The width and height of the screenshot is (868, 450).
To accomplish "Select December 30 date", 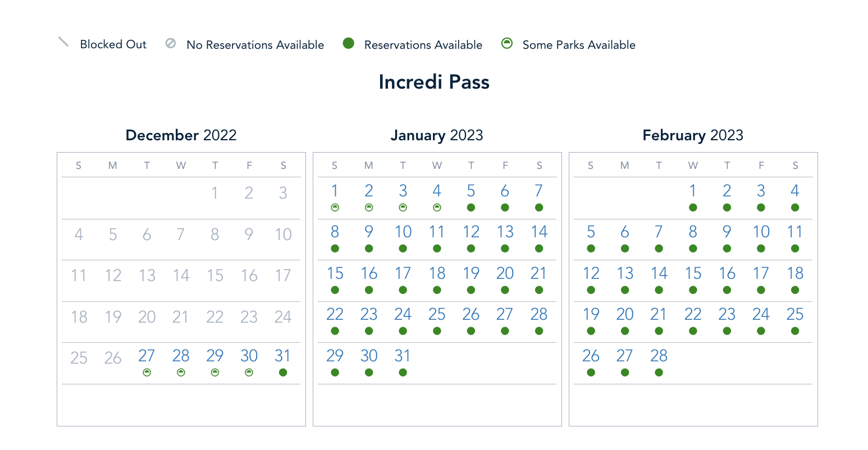I will coord(249,356).
